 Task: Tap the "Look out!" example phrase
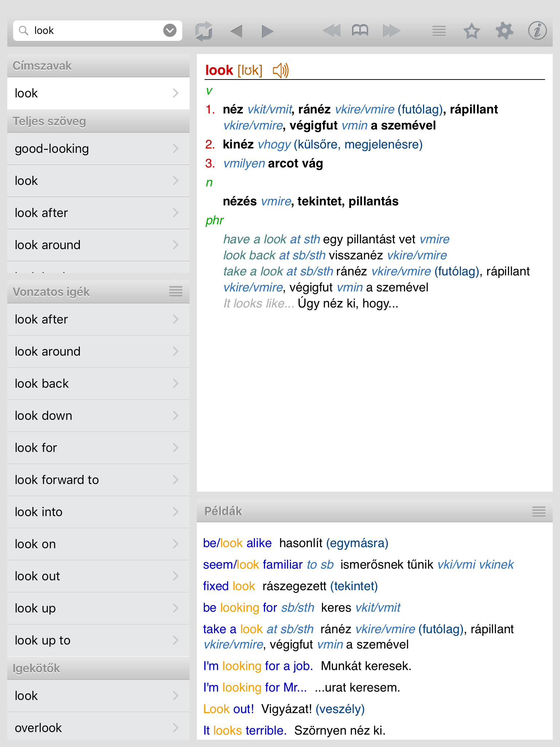pos(229,709)
